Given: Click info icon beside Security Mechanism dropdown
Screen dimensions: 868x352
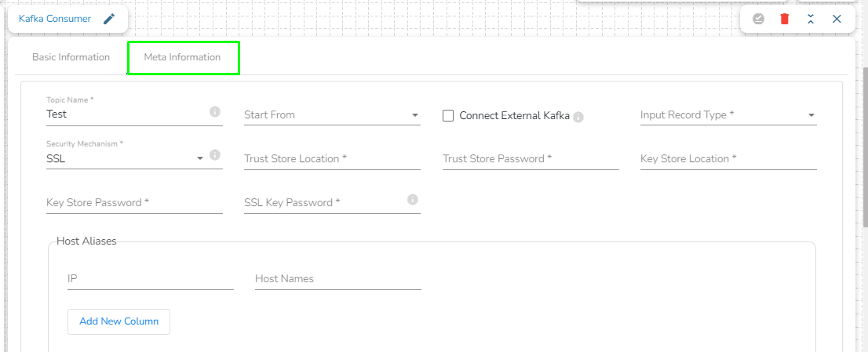Looking at the screenshot, I should pos(215,155).
